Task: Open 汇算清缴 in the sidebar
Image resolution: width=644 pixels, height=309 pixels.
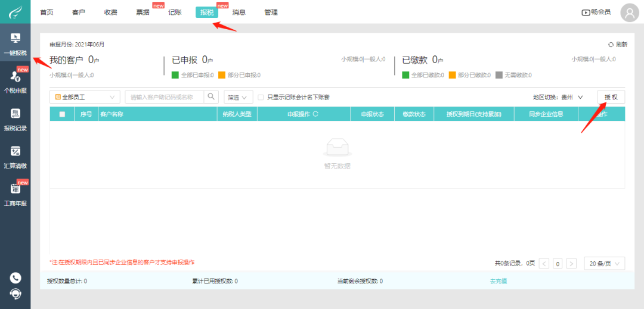Action: (x=15, y=157)
